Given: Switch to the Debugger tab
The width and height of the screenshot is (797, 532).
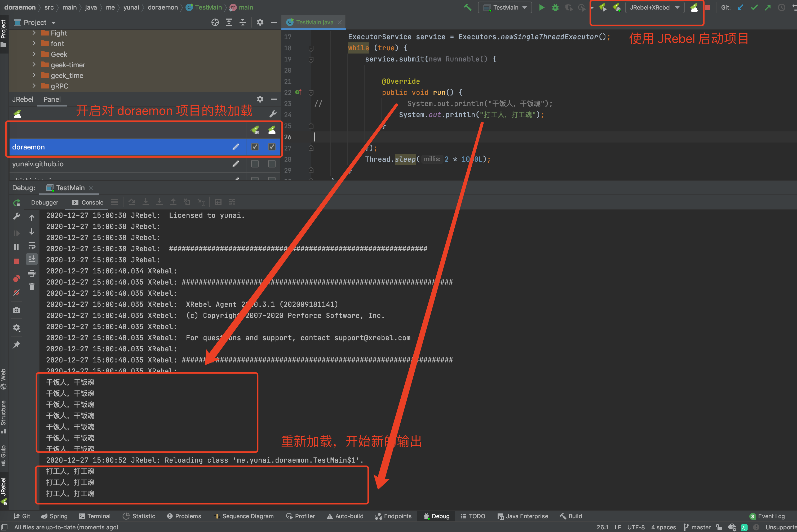Looking at the screenshot, I should pos(45,203).
